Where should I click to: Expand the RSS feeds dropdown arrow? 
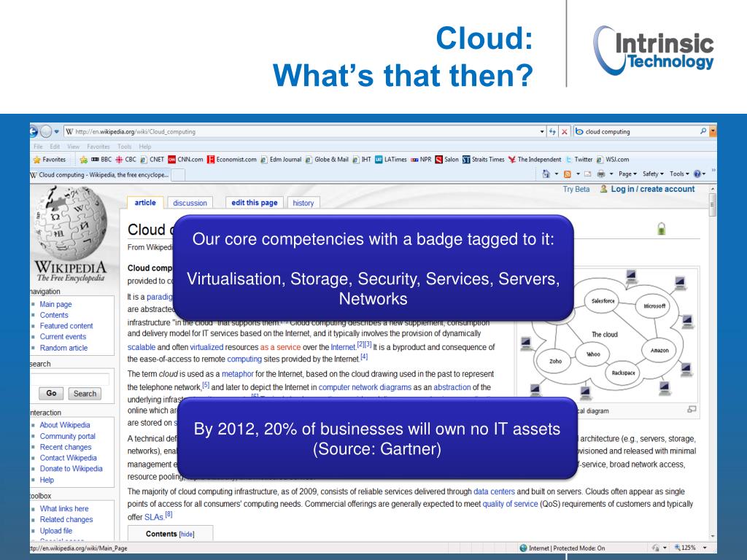[578, 174]
